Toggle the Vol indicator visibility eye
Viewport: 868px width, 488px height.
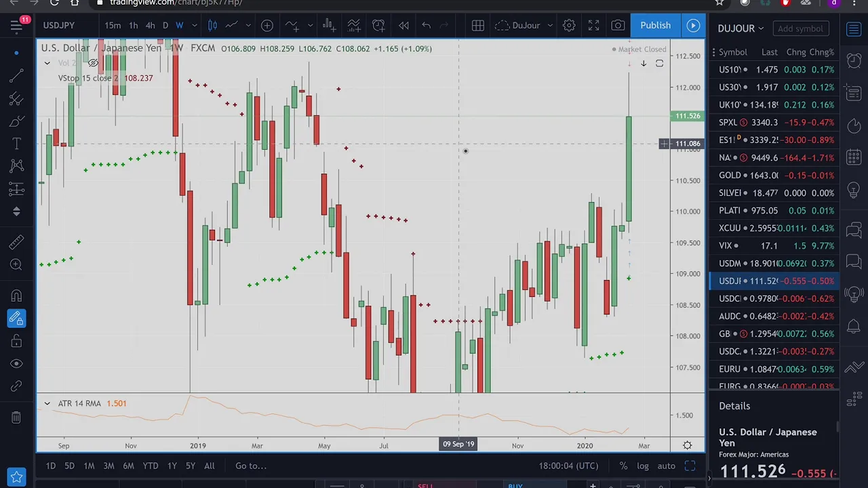93,63
